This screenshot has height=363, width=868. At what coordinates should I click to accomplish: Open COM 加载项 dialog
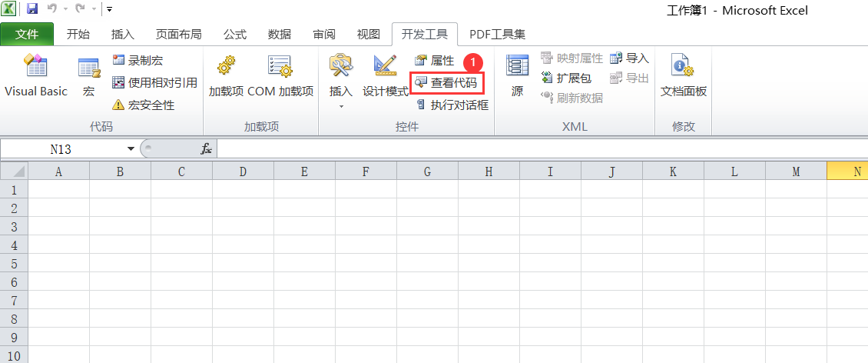pos(280,77)
